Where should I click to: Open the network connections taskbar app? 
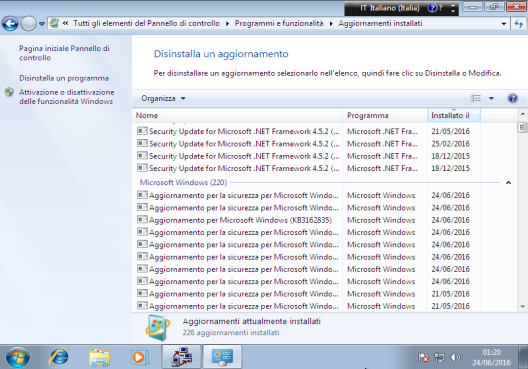(x=182, y=357)
